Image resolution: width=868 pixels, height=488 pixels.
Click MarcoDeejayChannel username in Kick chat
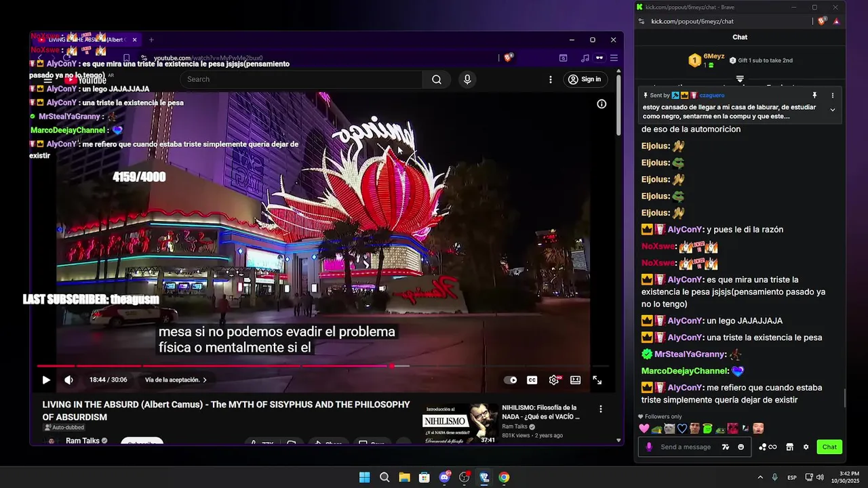[x=685, y=371]
